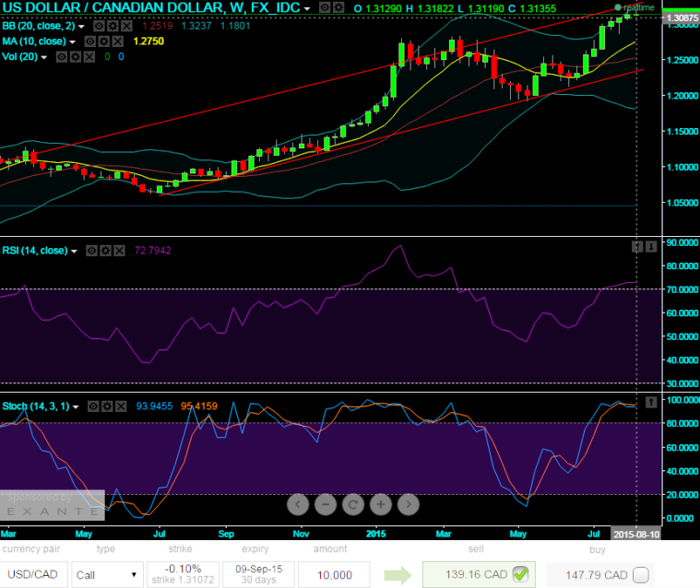Open RSI settings gear icon
Viewport: 700px width, 588px height.
pyautogui.click(x=105, y=251)
